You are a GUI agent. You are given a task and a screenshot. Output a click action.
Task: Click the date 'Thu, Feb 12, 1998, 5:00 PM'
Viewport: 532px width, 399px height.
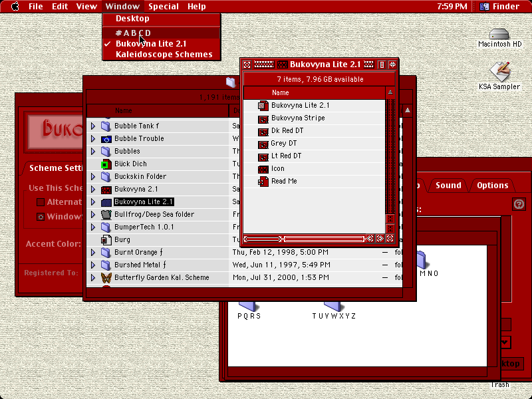click(280, 253)
